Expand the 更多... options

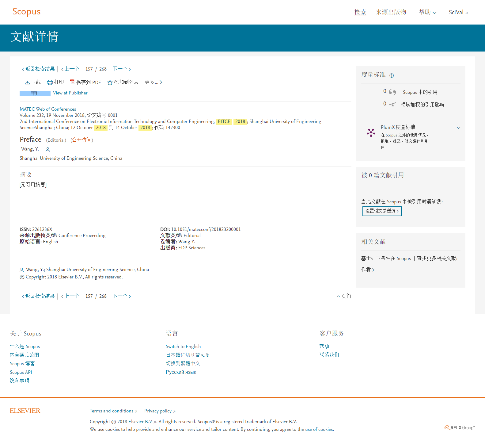153,82
